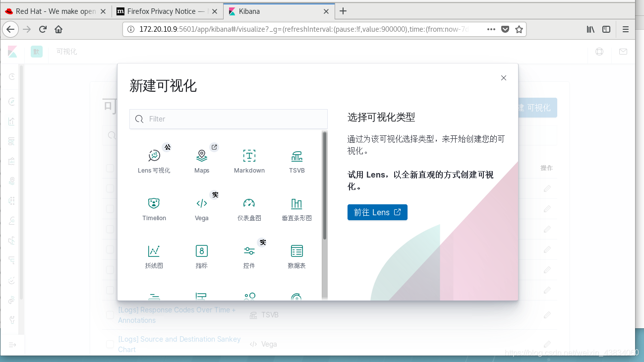Close the Kibana tab

click(326, 11)
